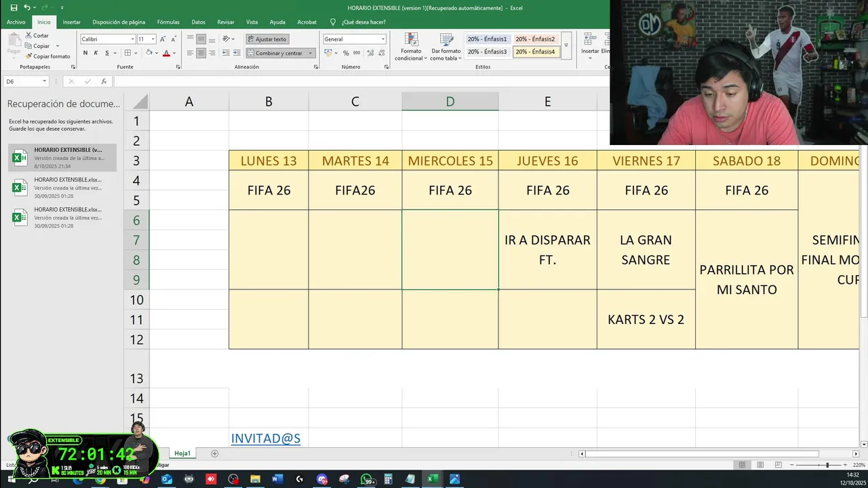
Task: Toggle center horizontal alignment
Action: point(201,53)
